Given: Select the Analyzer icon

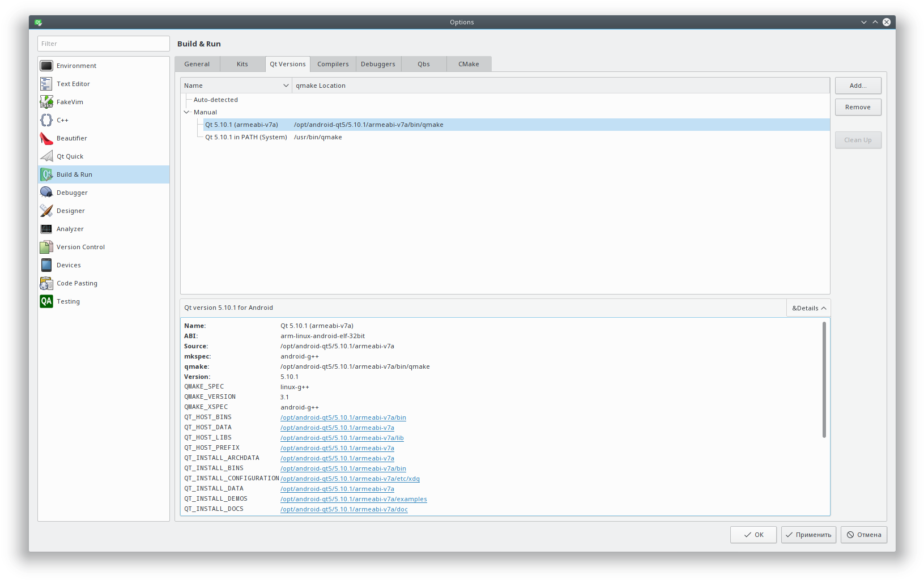Looking at the screenshot, I should 46,229.
